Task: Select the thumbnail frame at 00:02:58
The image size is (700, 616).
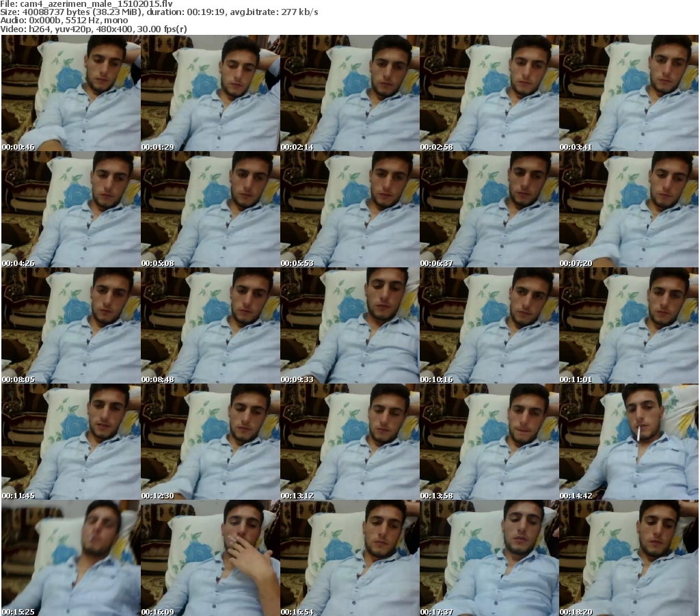Action: [x=489, y=93]
